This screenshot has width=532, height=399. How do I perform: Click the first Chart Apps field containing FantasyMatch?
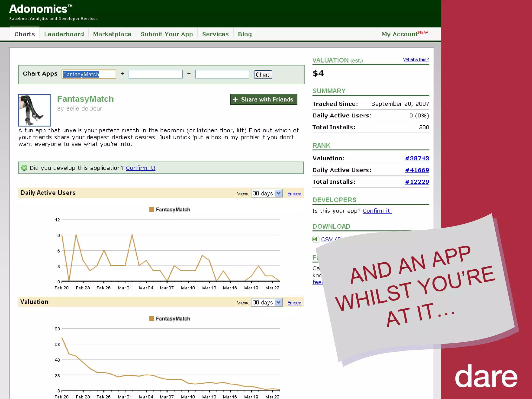(89, 74)
